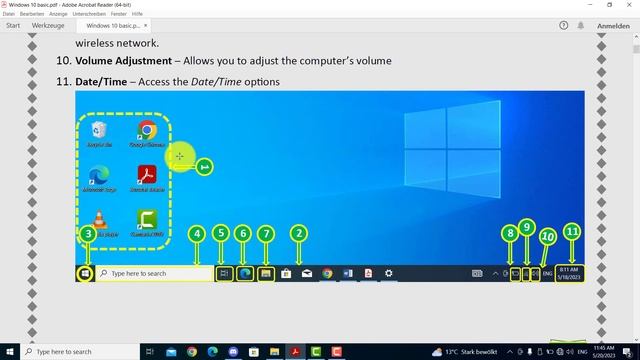Open the Unterschreiben menu

[89, 14]
